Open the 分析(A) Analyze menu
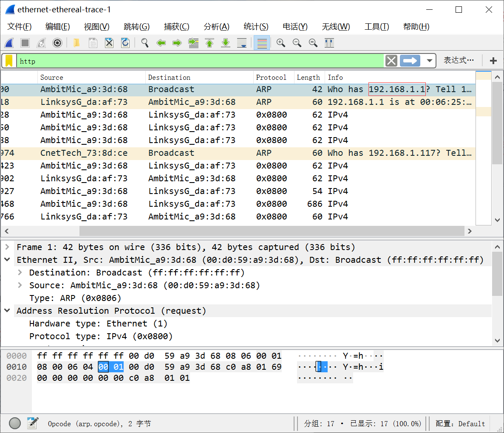Viewport: 504px width, 433px height. [x=216, y=27]
